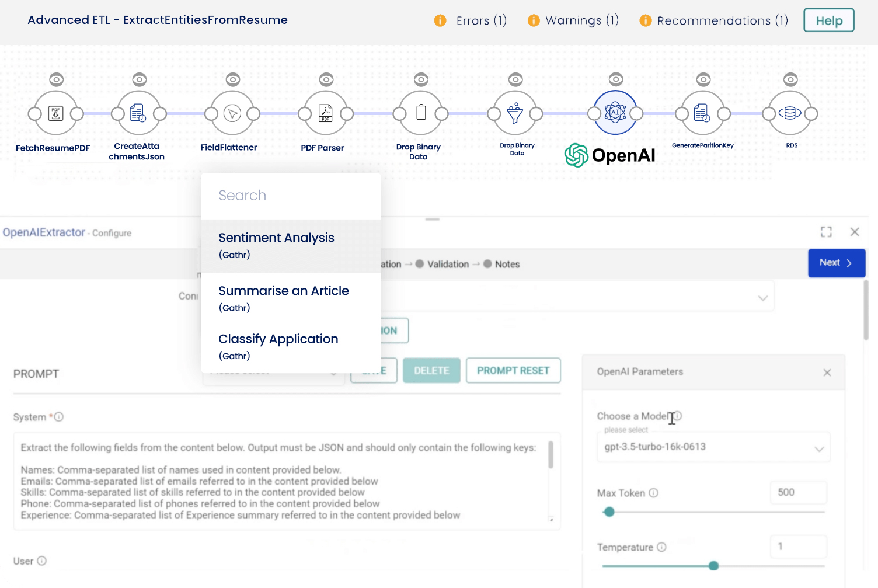Viewport: 878px width, 588px height.
Task: Choose Classify Application (Gathr) prompt
Action: click(291, 347)
